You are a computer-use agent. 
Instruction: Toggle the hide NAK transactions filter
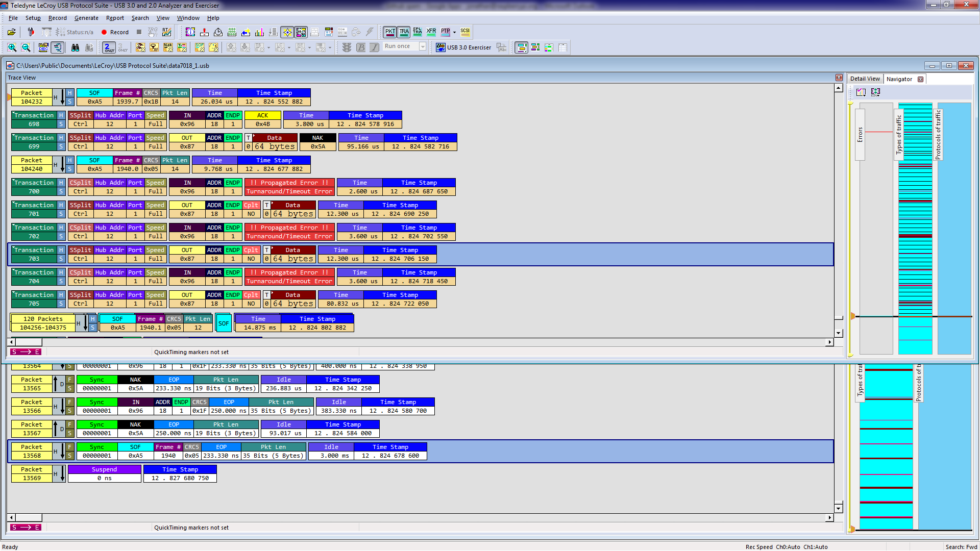click(168, 47)
